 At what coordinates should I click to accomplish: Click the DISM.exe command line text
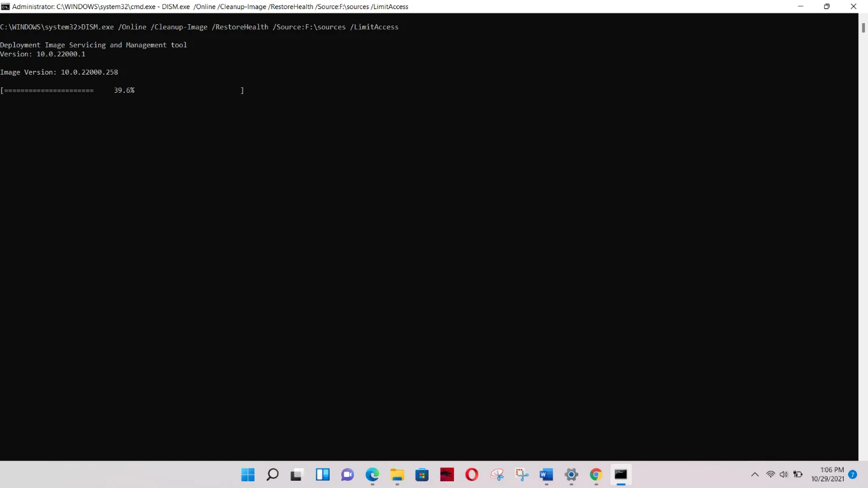pyautogui.click(x=240, y=27)
